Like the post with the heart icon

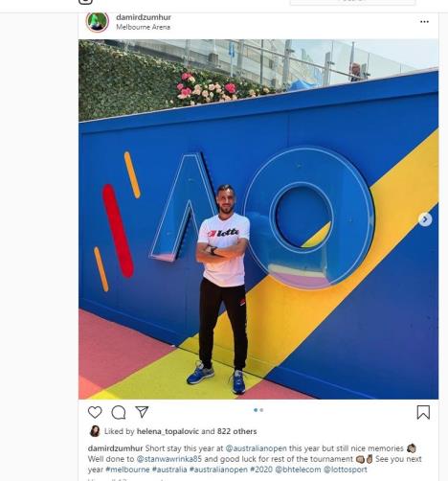pyautogui.click(x=95, y=412)
